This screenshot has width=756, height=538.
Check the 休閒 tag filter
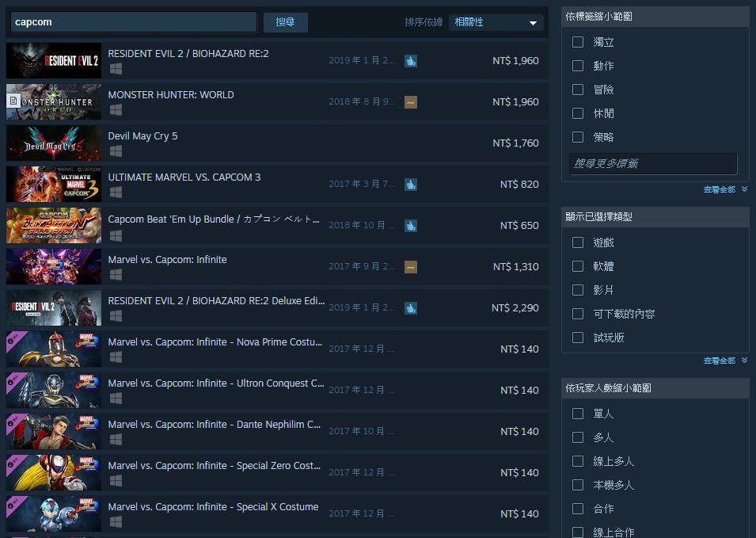578,113
